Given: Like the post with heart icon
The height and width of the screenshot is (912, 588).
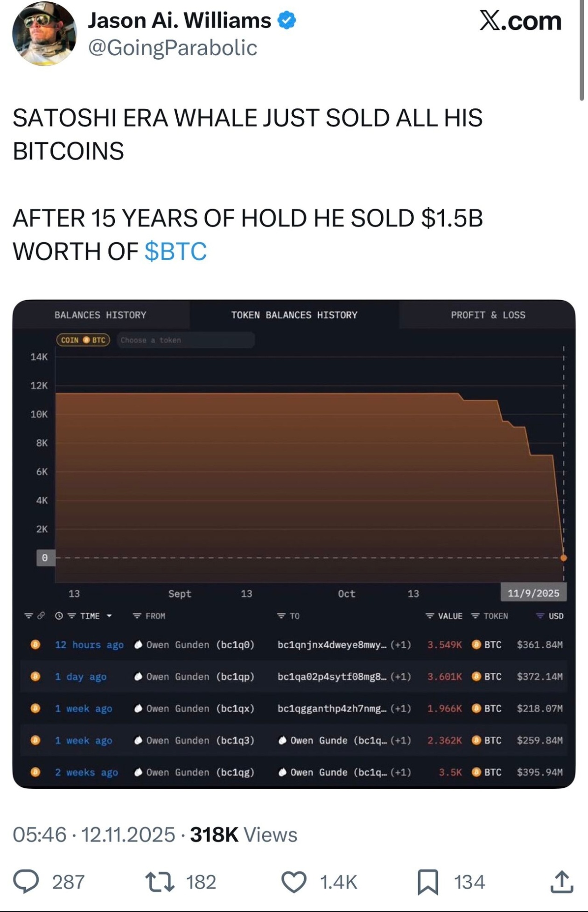Looking at the screenshot, I should (x=294, y=882).
